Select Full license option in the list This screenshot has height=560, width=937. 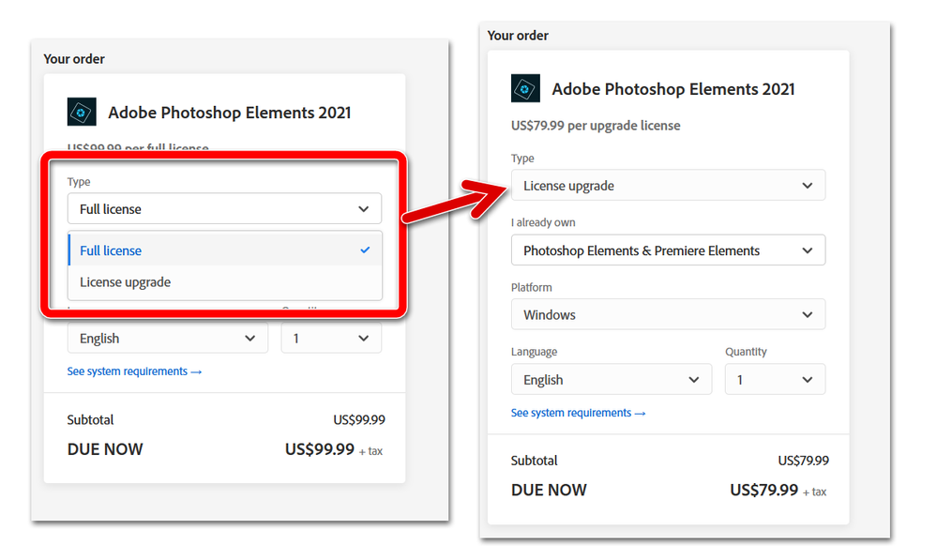click(x=225, y=250)
